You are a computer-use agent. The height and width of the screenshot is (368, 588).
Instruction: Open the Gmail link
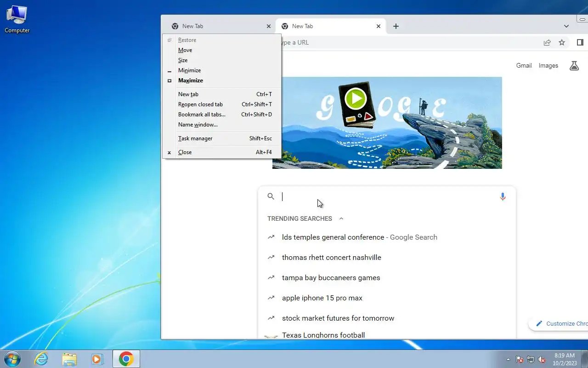524,66
